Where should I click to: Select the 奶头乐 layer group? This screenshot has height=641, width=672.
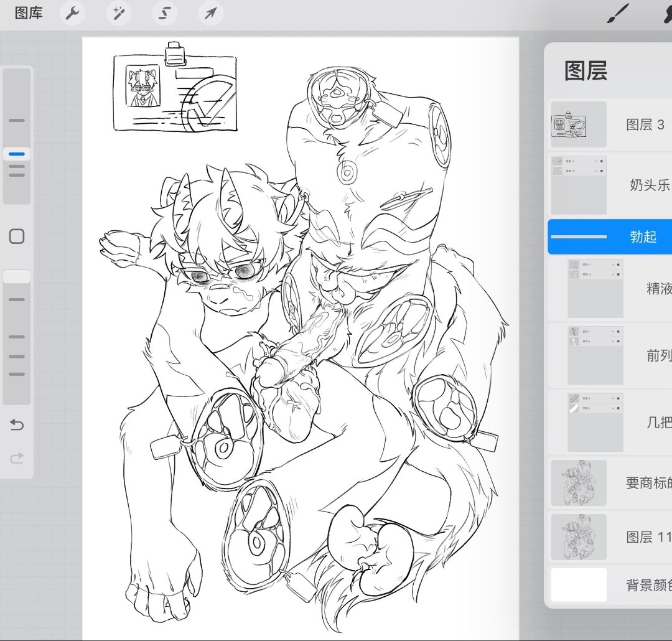[610, 185]
